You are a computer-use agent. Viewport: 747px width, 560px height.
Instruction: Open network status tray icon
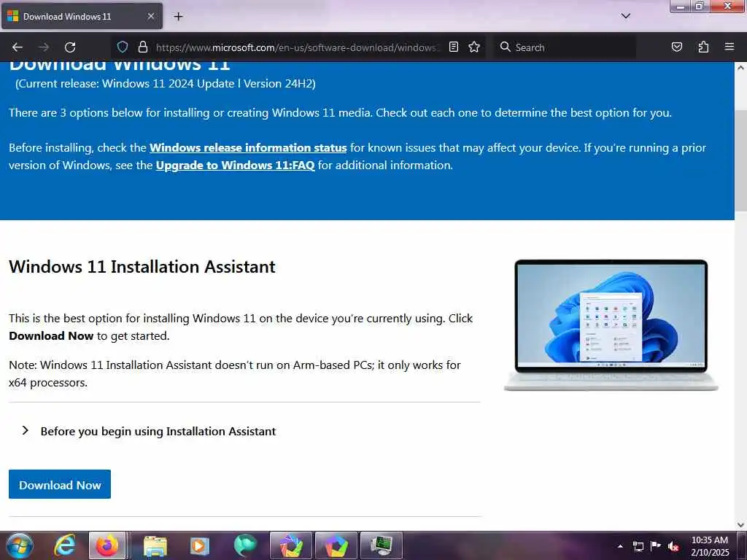(x=638, y=546)
